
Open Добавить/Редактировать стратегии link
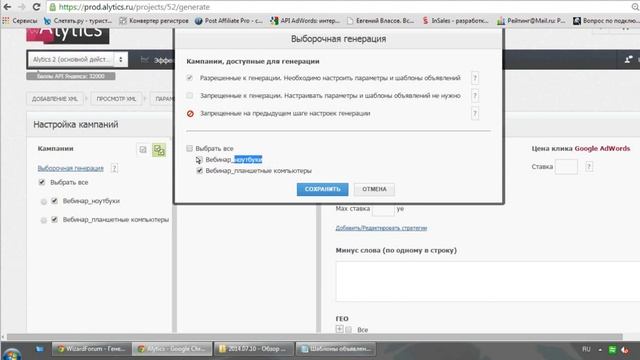(381, 228)
